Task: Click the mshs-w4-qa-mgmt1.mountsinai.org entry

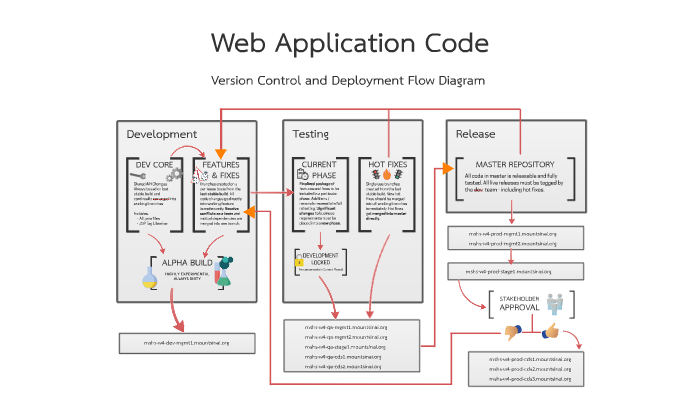Action: [346, 328]
